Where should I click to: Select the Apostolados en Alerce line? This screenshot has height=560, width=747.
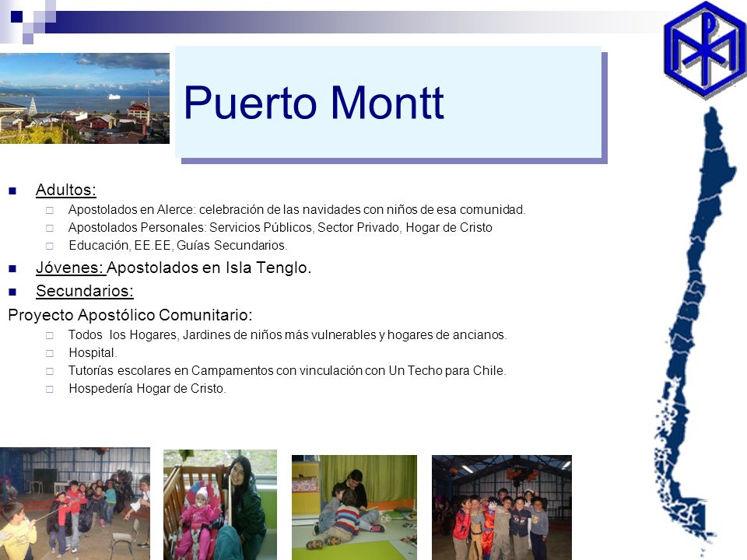pos(296,209)
